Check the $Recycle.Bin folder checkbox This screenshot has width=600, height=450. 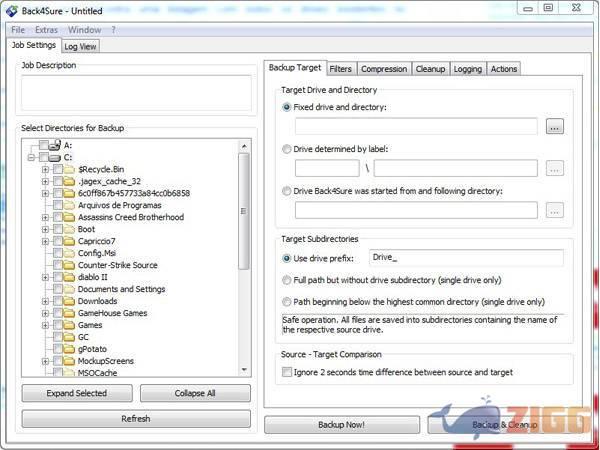[57, 169]
